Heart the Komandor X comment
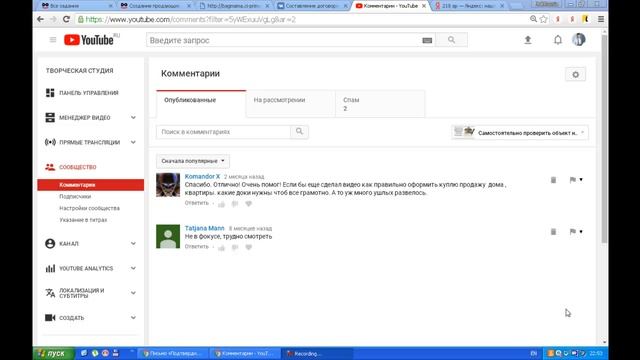This screenshot has height=360, width=640. coord(249,204)
